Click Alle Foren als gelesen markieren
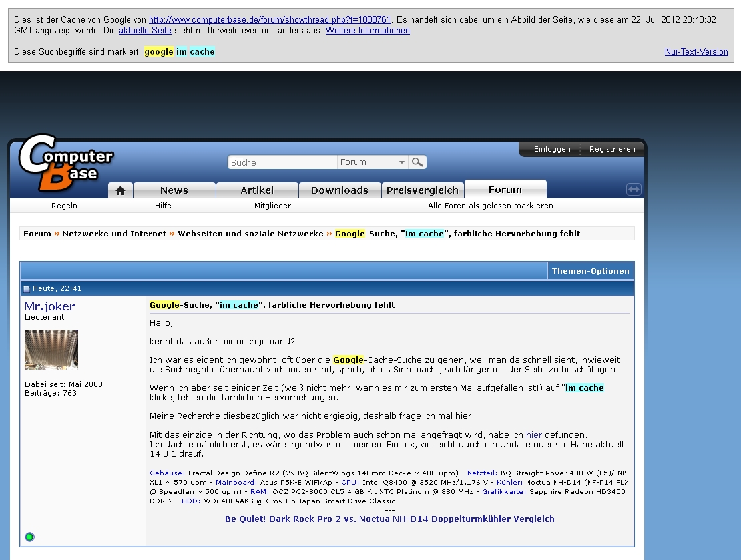The image size is (741, 560). 491,206
